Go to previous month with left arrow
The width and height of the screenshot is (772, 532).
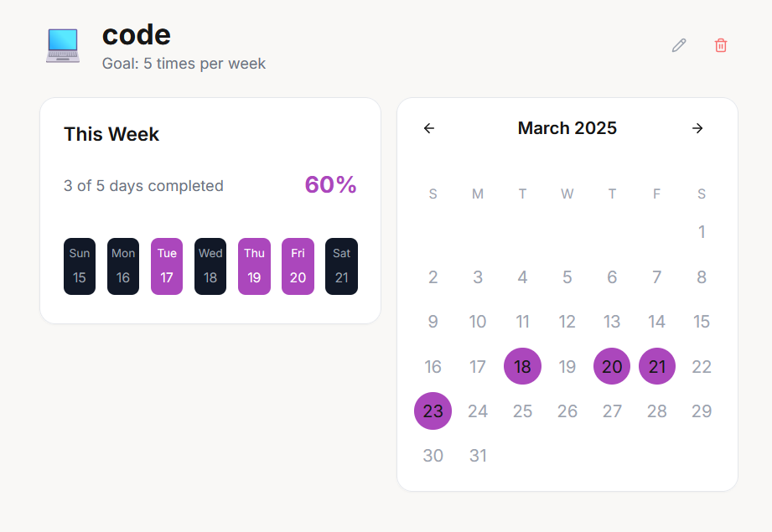coord(429,128)
